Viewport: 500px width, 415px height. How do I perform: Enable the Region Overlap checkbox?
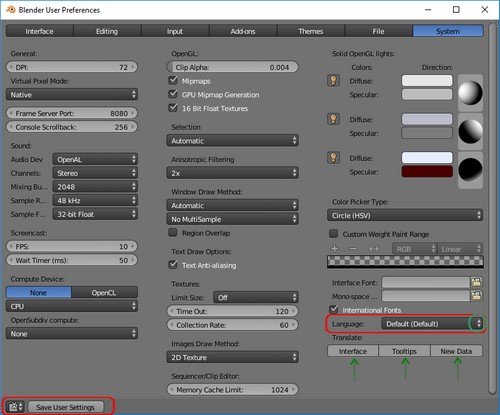(x=173, y=232)
